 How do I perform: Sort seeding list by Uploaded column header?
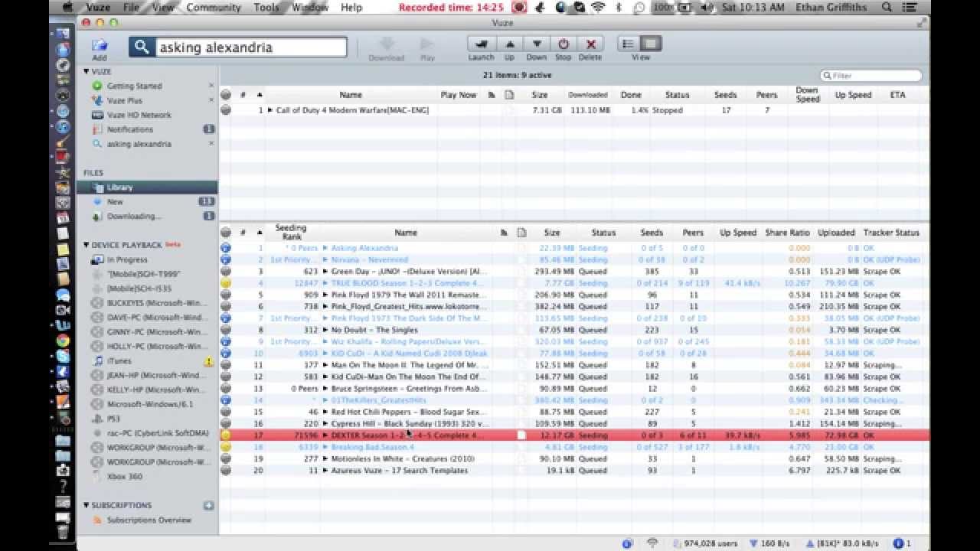click(x=836, y=233)
